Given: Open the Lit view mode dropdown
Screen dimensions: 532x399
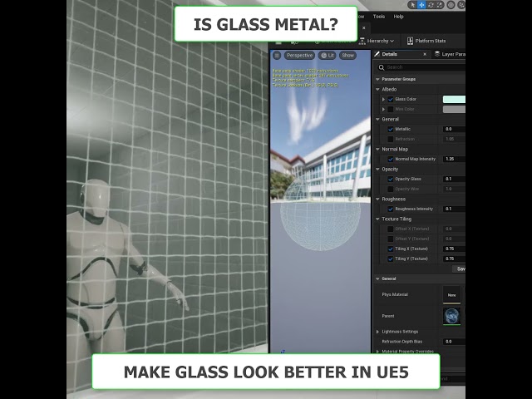Looking at the screenshot, I should point(328,56).
